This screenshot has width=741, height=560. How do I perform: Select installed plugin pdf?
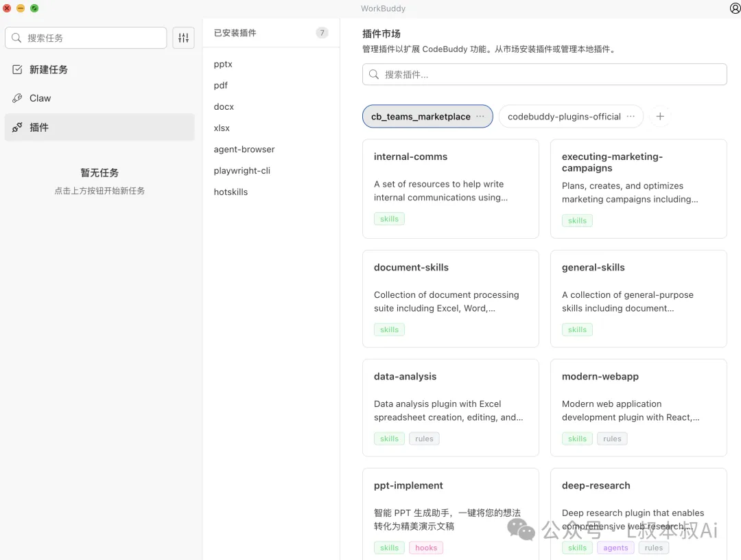220,85
